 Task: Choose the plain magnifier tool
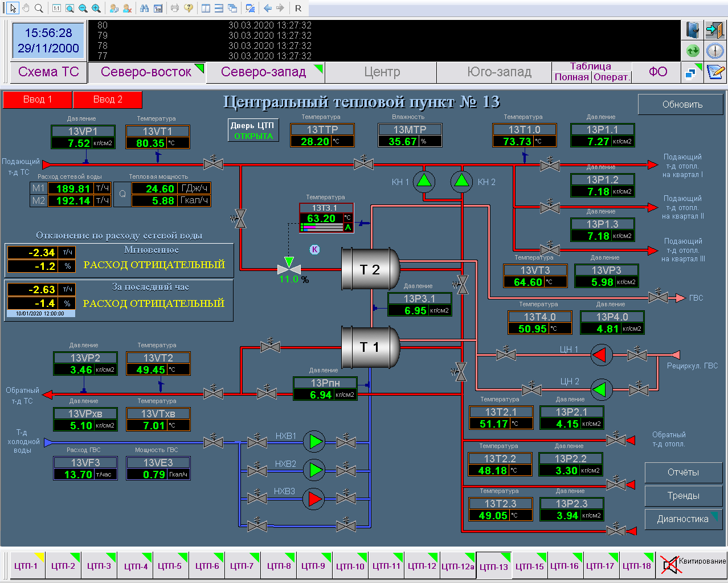[x=39, y=8]
